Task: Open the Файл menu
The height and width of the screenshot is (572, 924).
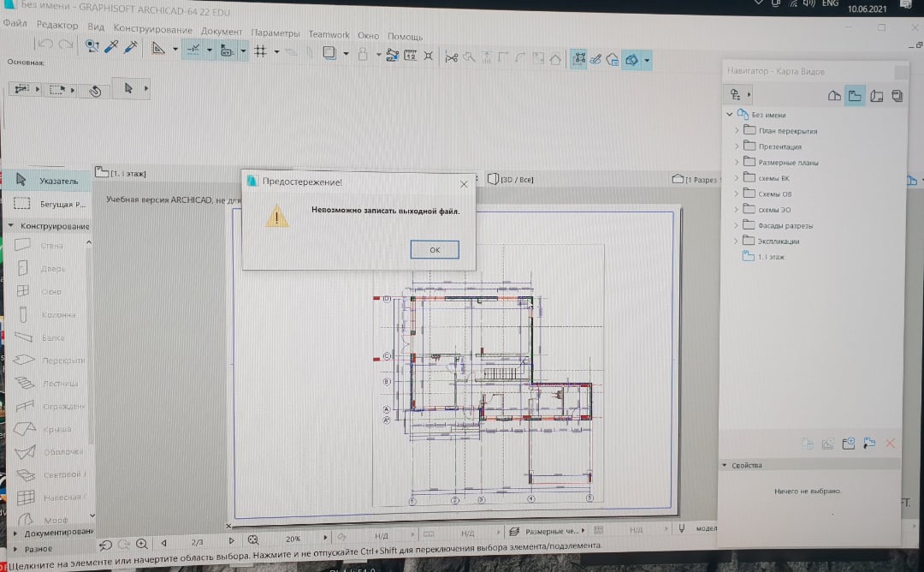Action: tap(15, 23)
